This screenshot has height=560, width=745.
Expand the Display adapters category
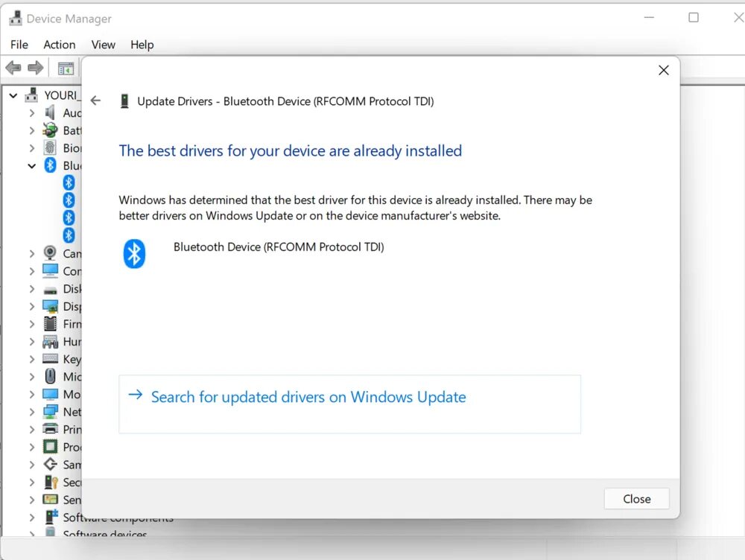pos(32,306)
